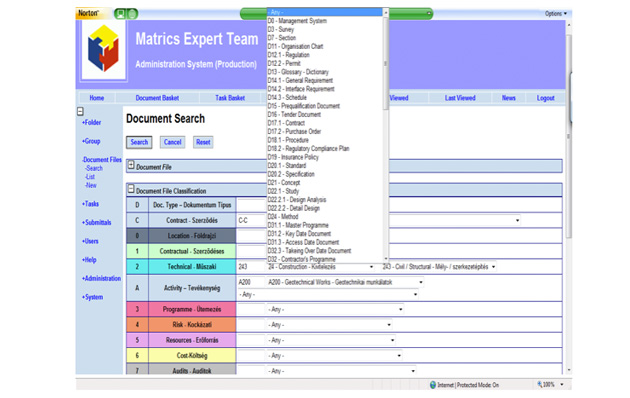Screen dimensions: 630x398
Task: Collapse the left sidebar minus icon
Action: pos(80,111)
